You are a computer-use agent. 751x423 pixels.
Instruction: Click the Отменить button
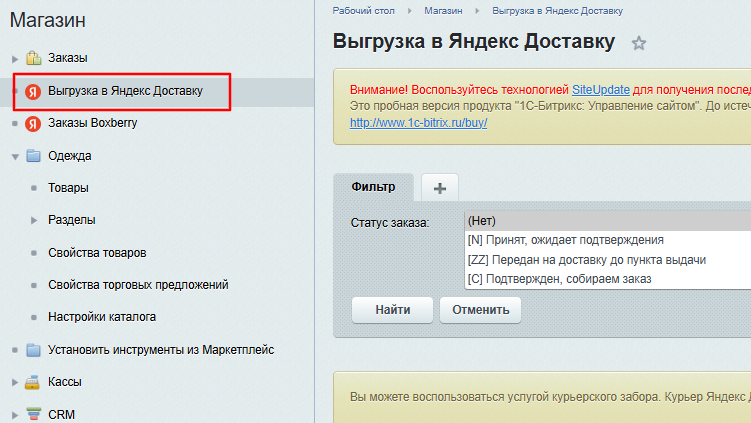coord(480,310)
